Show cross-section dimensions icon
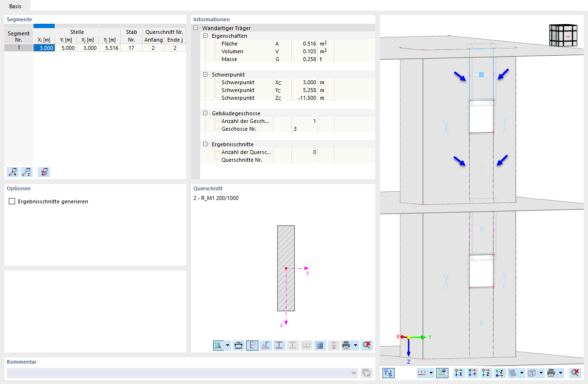 coord(238,345)
